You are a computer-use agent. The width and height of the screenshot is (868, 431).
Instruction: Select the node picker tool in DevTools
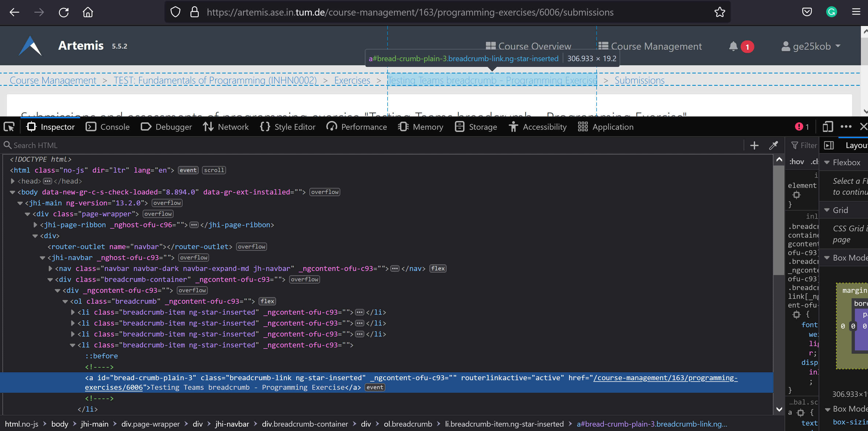click(x=8, y=127)
